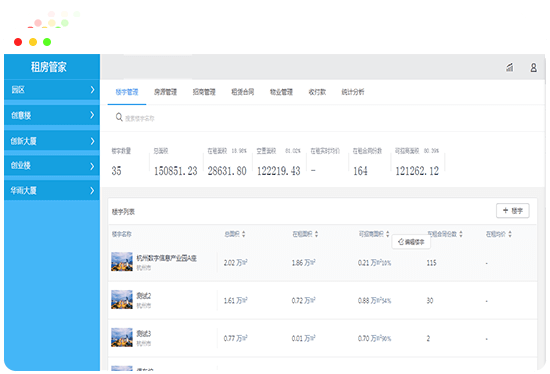Viewport: 550px width, 374px height.
Task: Click the 1.61 万㎡ cell in 测试2 row
Action: click(236, 301)
